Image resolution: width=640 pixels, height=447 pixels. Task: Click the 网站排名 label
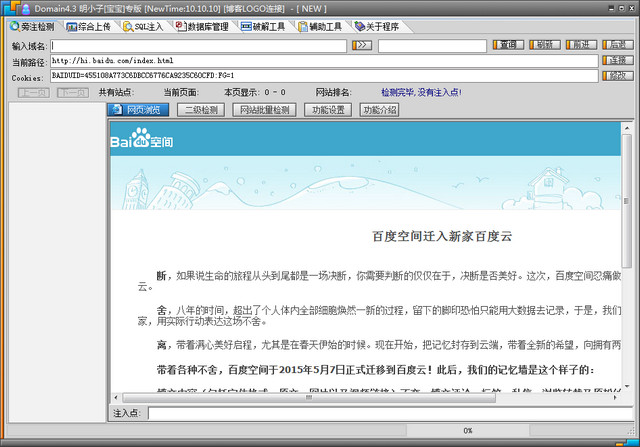click(x=333, y=93)
